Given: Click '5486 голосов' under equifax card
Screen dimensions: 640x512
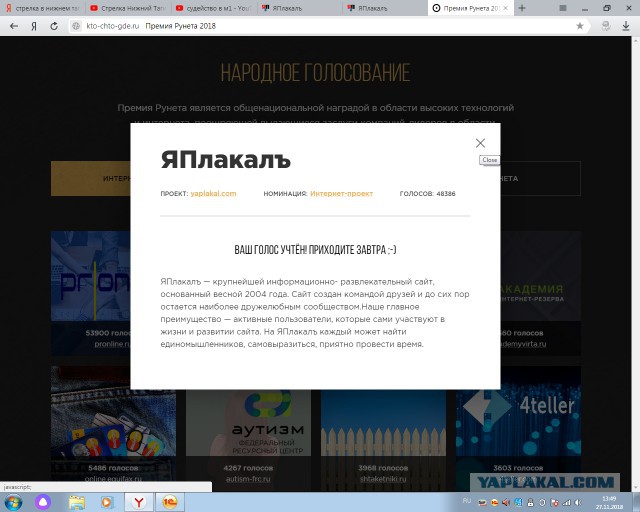Looking at the screenshot, I should [113, 468].
